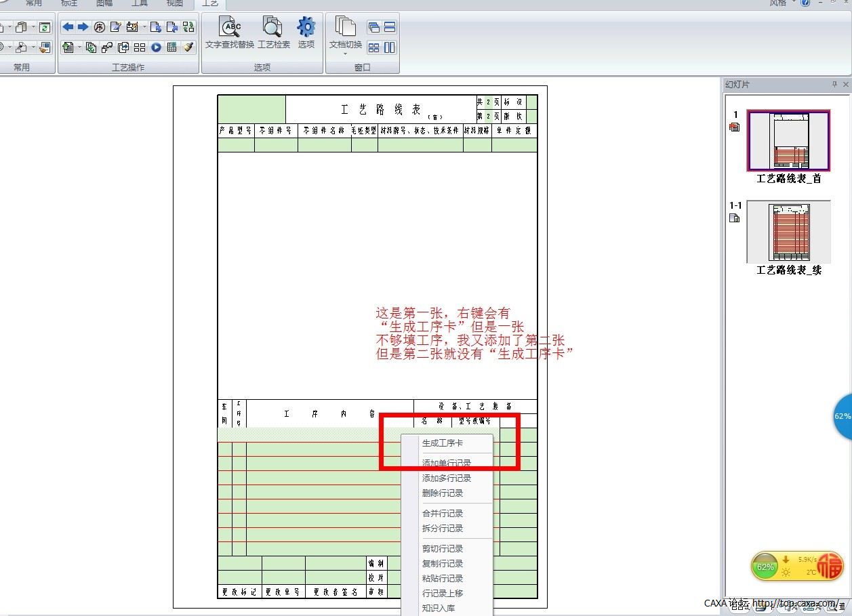
Task: Select the 工艺路线表_续 slide thumbnail
Action: pyautogui.click(x=788, y=232)
